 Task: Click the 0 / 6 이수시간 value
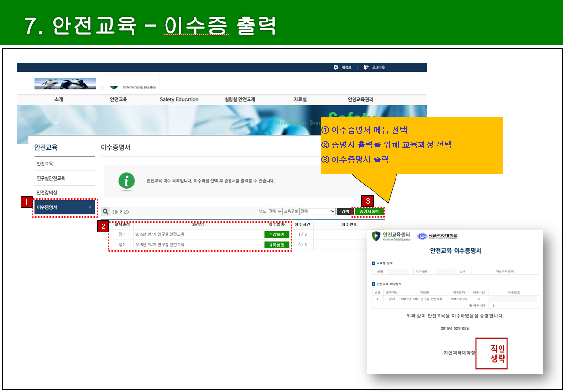pyautogui.click(x=303, y=245)
